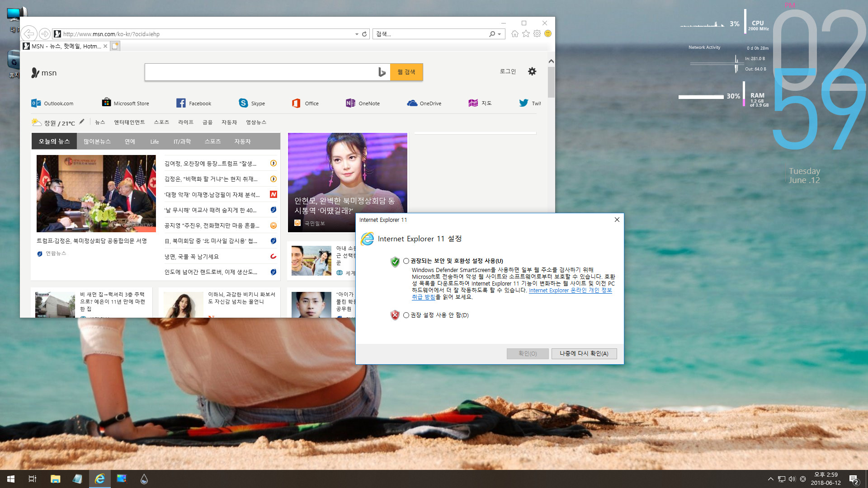Open the 지도 maps shortcut

click(x=480, y=103)
